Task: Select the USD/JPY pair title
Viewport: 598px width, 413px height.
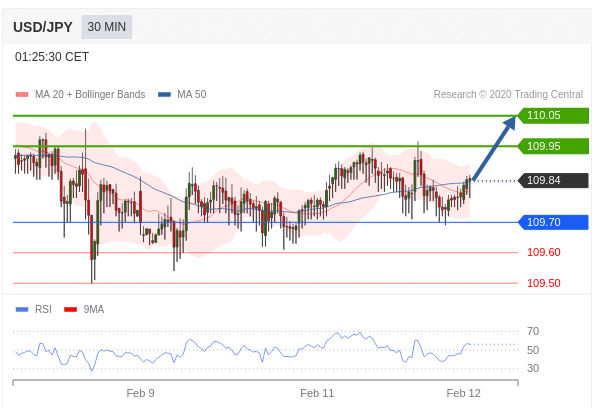Action: [43, 27]
